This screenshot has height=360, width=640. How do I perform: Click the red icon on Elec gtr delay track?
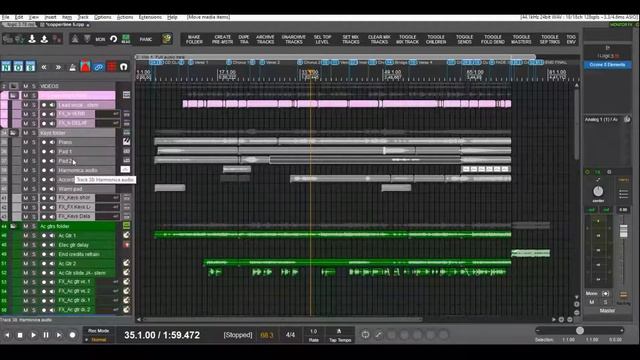pos(127,244)
